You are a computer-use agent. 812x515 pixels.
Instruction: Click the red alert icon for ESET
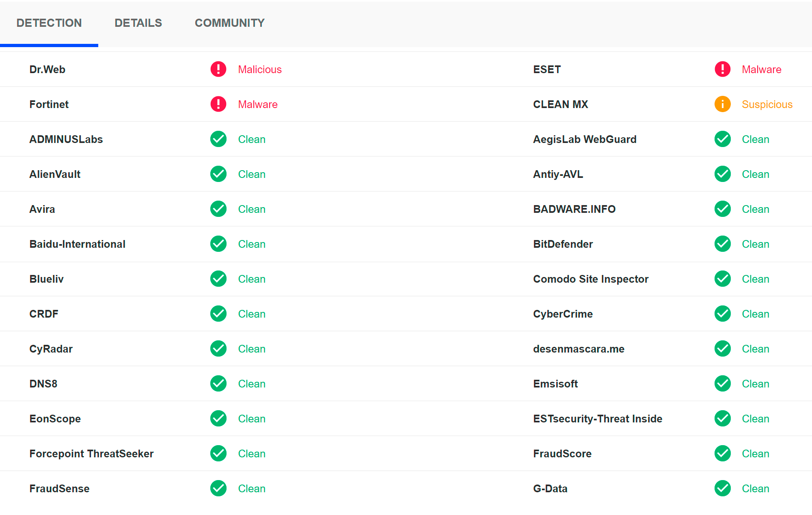click(x=723, y=69)
